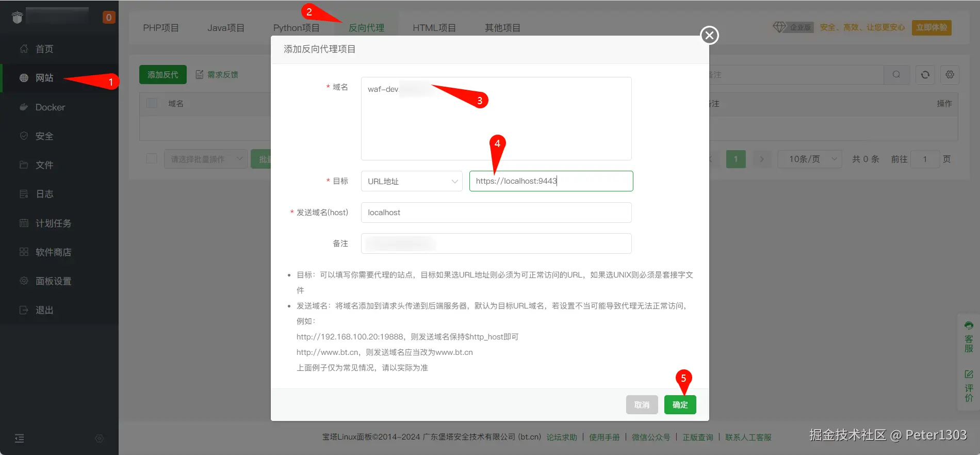Click the shield icon beside 安全
The height and width of the screenshot is (455, 980).
[24, 136]
